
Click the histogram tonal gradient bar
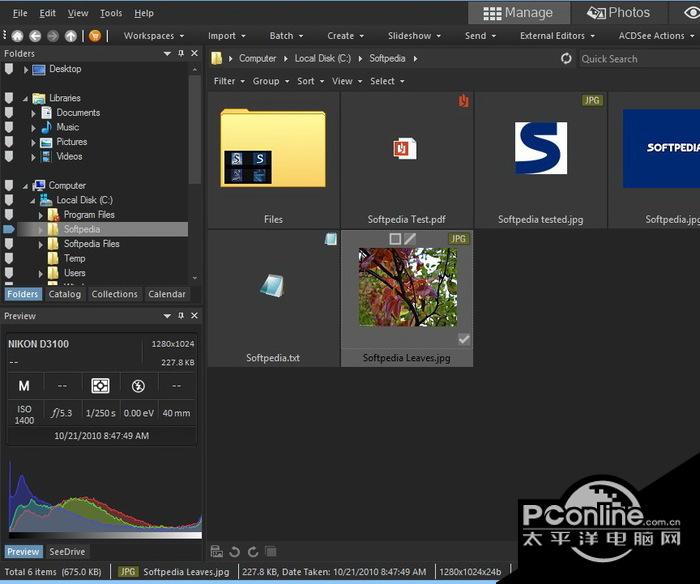tap(105, 534)
